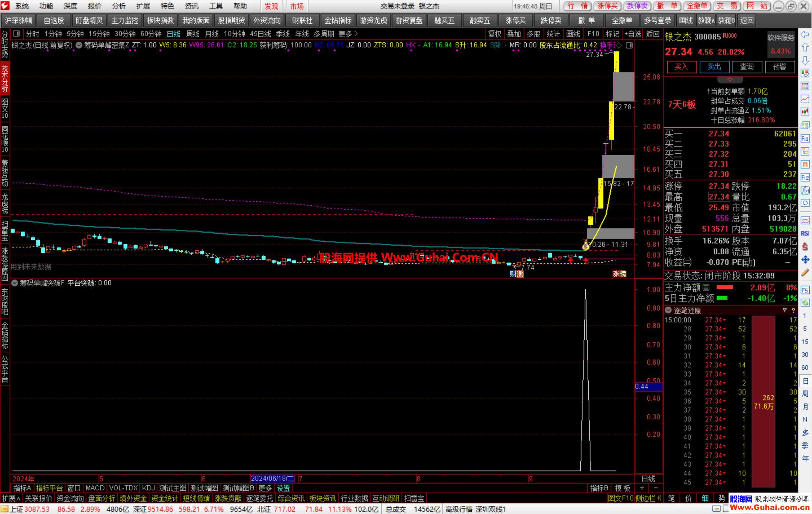Open the 系统 menu
This screenshot has height=514, width=812.
[22, 6]
